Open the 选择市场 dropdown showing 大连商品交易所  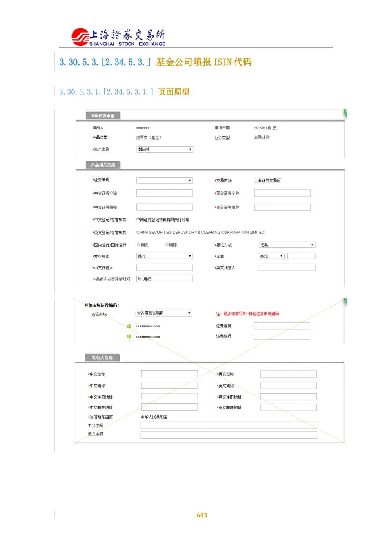coord(163,313)
